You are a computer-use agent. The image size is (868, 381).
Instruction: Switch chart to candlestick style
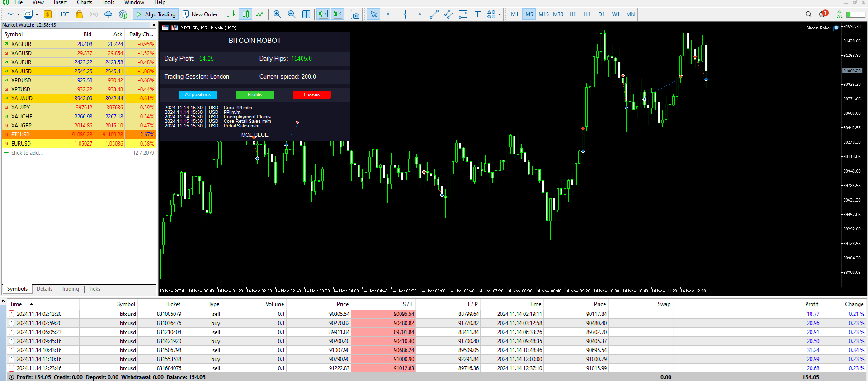tap(245, 14)
